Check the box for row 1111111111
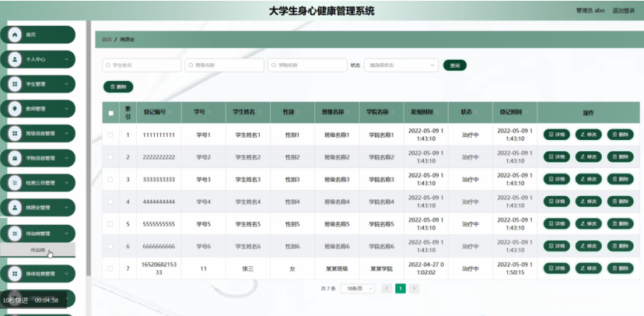644x316 pixels. (110, 135)
